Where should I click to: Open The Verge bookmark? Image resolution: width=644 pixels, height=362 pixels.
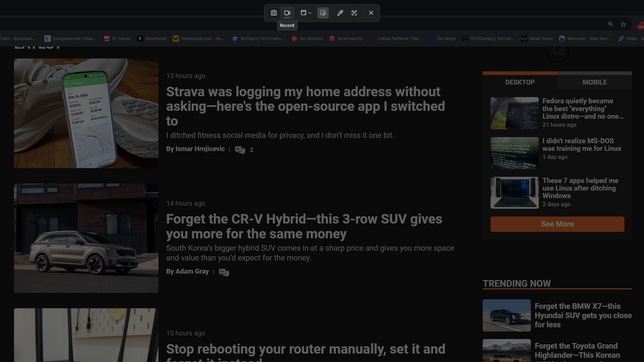click(442, 39)
